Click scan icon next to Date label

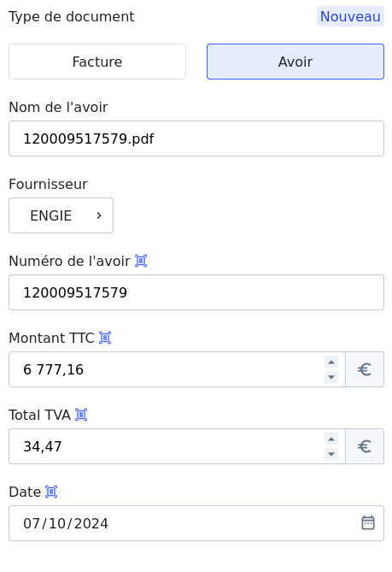click(51, 492)
